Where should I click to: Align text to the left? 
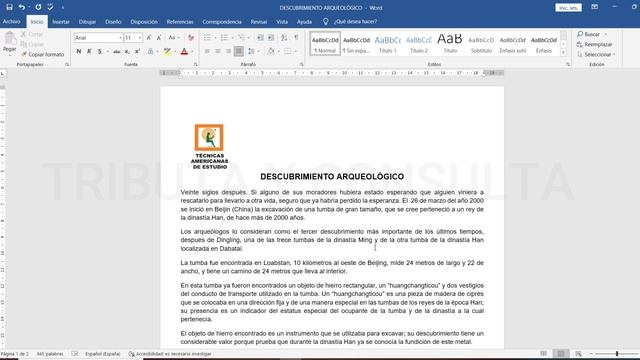[207, 51]
